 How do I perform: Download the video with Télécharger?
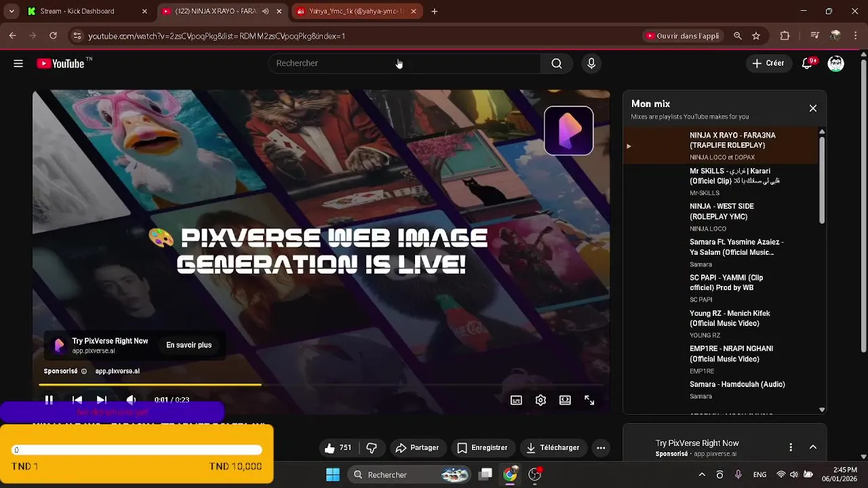[553, 448]
